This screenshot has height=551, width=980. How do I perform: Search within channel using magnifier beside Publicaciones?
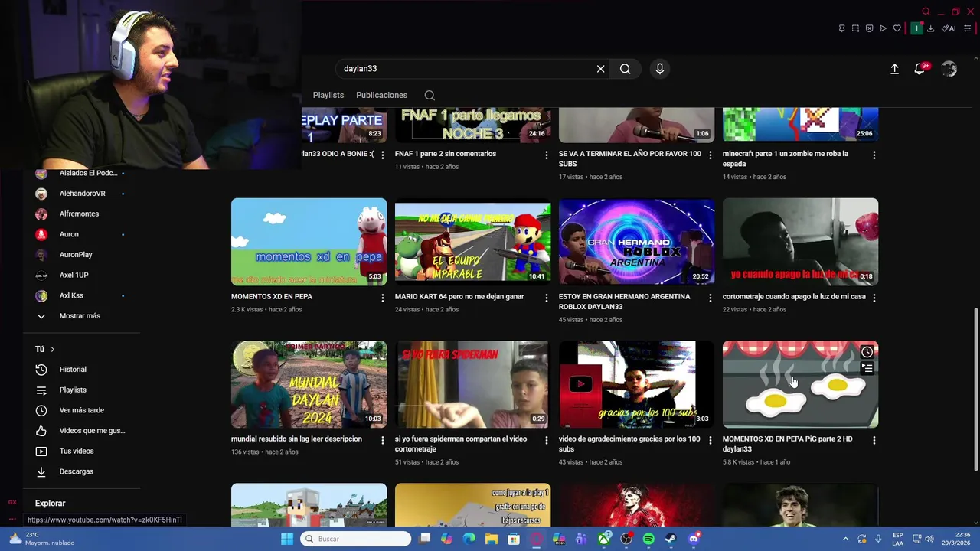click(x=430, y=96)
